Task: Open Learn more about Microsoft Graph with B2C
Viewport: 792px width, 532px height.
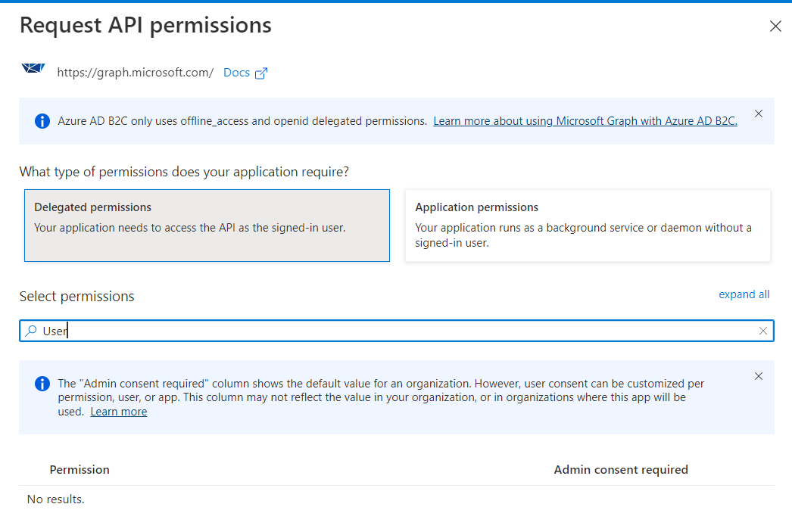Action: 585,121
